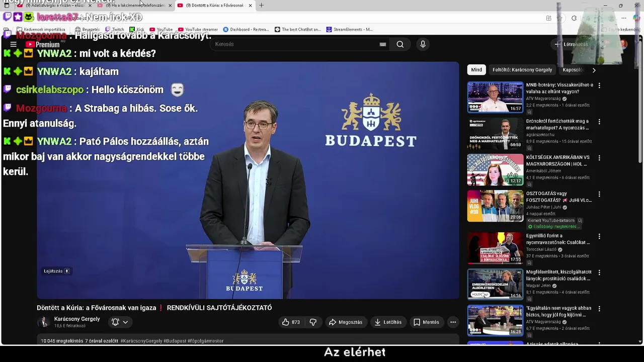Select the Mind filter chip
Image resolution: width=644 pixels, height=362 pixels.
(x=476, y=70)
